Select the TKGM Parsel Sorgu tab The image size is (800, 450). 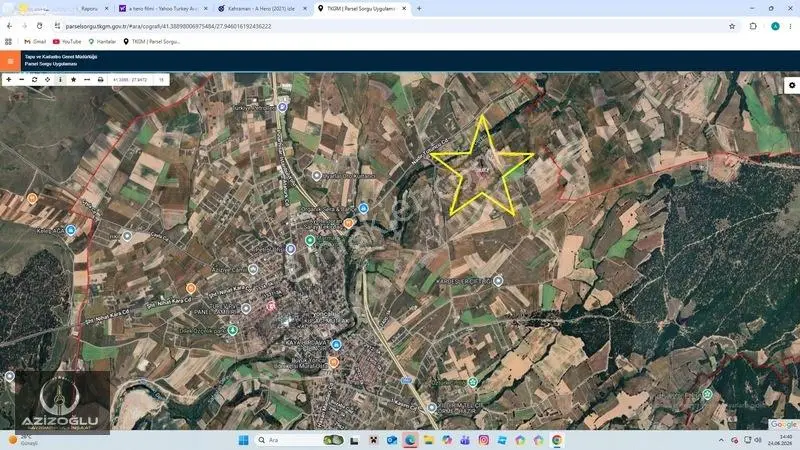[360, 9]
